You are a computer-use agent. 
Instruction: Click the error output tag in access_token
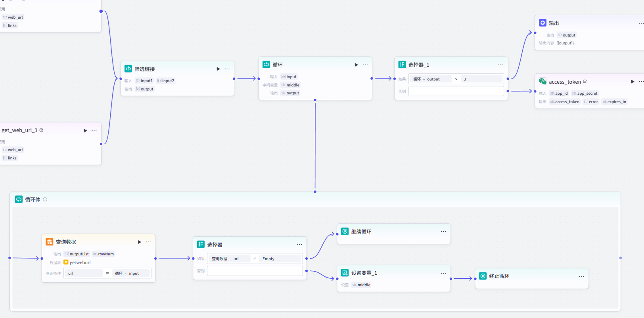(591, 102)
